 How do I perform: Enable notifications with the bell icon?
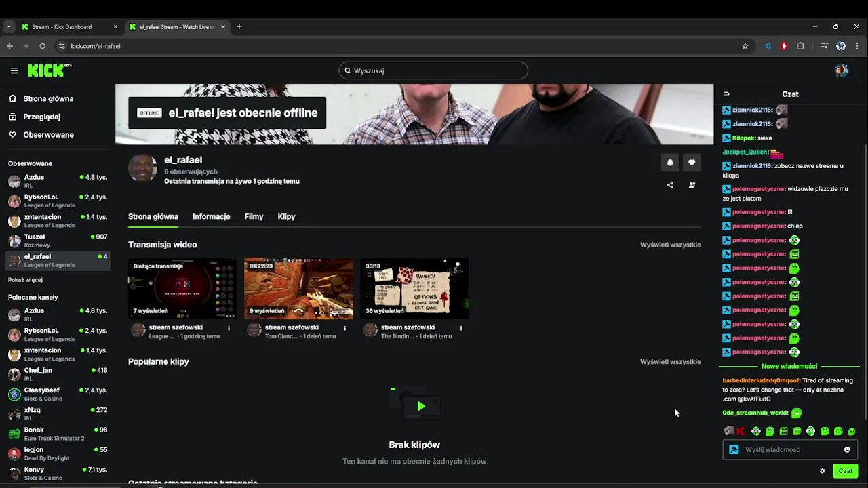(x=670, y=163)
